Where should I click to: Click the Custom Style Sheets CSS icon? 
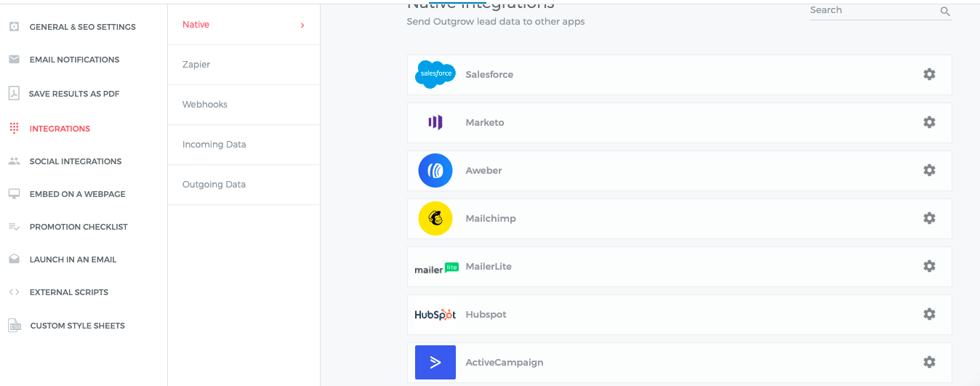pyautogui.click(x=15, y=326)
